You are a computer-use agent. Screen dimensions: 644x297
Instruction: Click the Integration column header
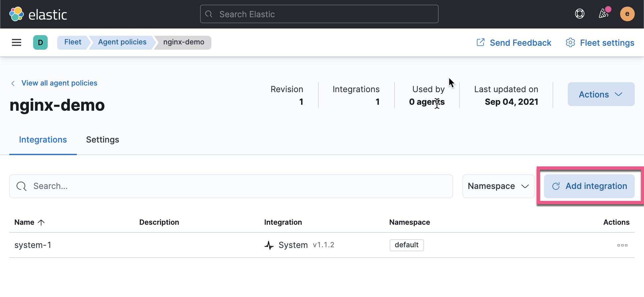coord(283,222)
